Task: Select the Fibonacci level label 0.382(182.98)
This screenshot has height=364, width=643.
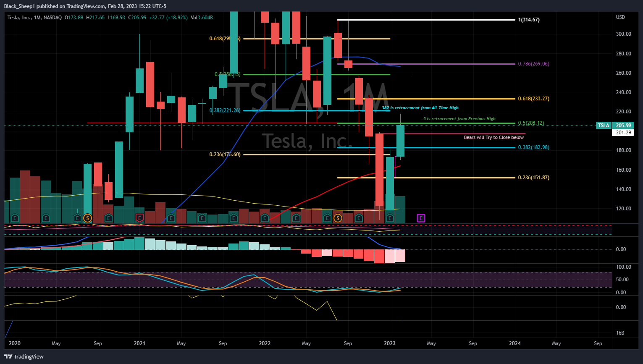Action: pos(533,147)
